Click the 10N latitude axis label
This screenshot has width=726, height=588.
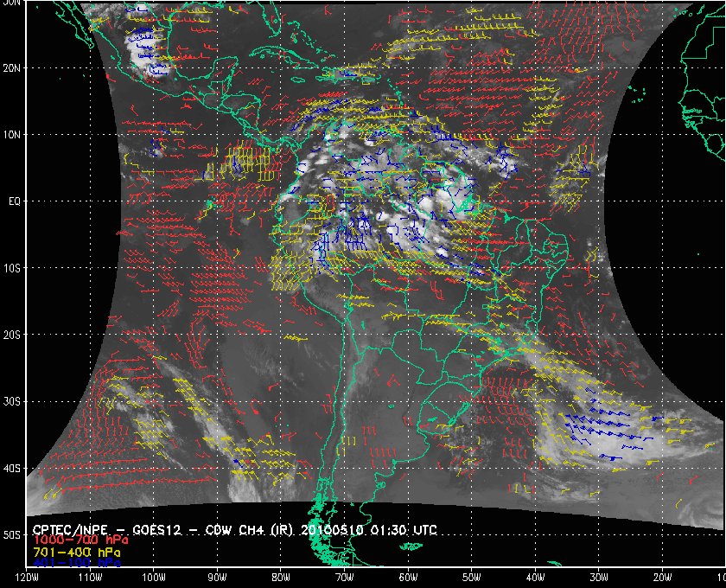click(12, 135)
